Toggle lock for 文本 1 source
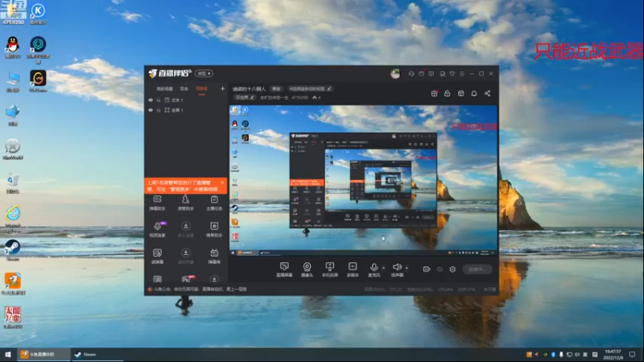644x362 pixels. 159,100
